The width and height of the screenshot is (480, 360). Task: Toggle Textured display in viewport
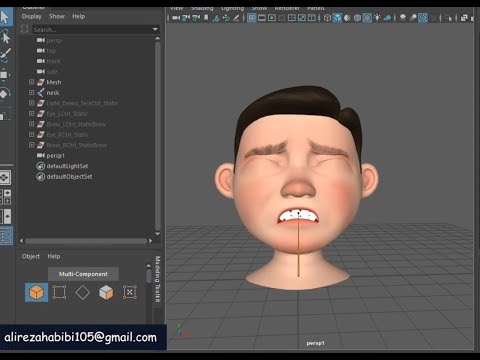[x=367, y=18]
